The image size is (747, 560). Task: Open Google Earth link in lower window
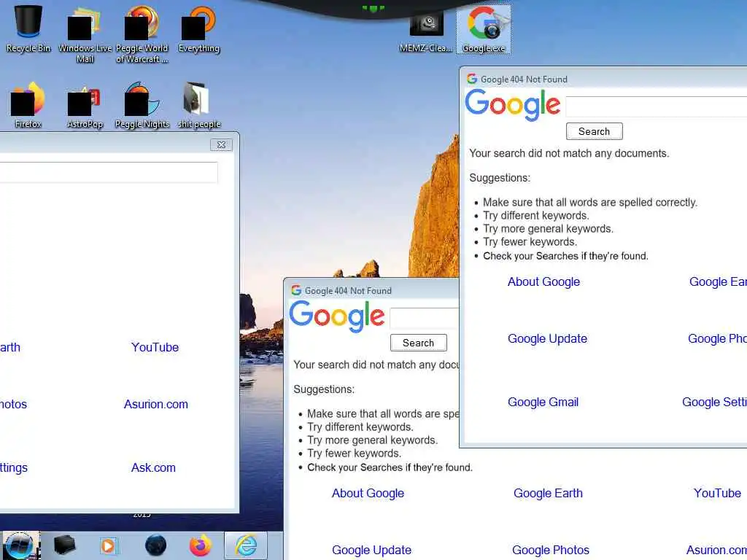(548, 494)
